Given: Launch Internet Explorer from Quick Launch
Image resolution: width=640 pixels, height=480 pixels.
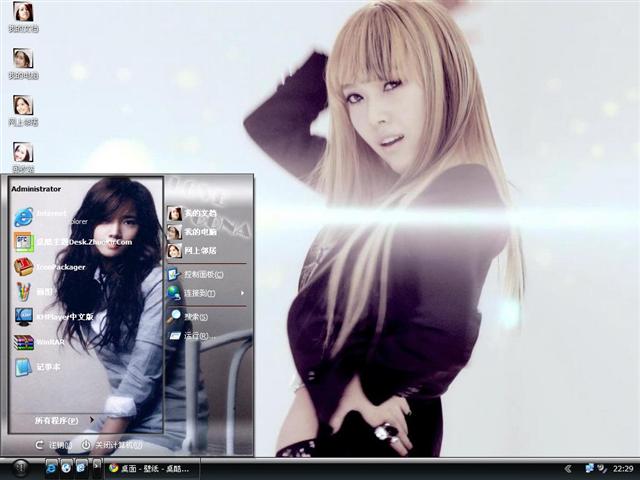Looking at the screenshot, I should 51,468.
